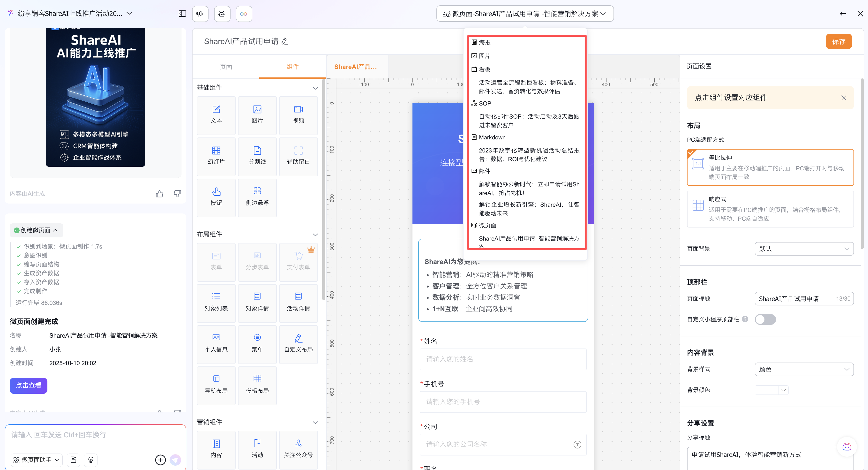Open the 页面背景 dropdown
Screen dimensions: 868x470
(804, 249)
